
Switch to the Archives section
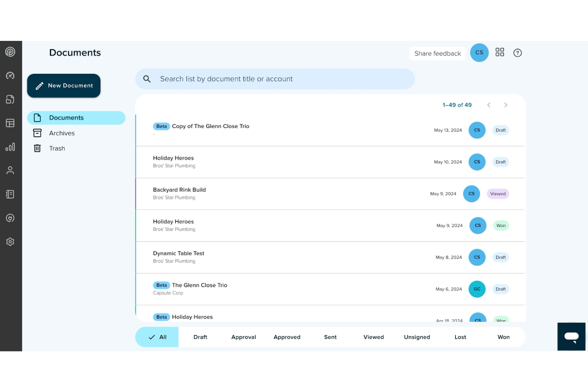point(62,133)
